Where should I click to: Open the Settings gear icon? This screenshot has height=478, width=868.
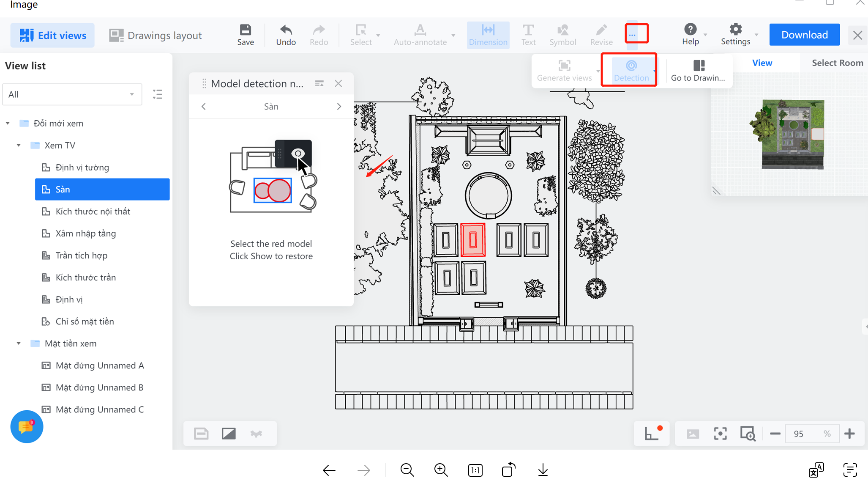(735, 30)
